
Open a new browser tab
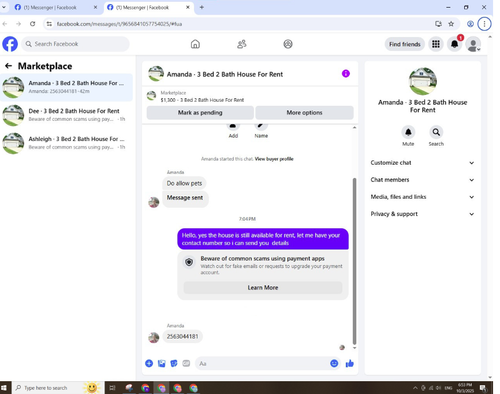point(202,7)
